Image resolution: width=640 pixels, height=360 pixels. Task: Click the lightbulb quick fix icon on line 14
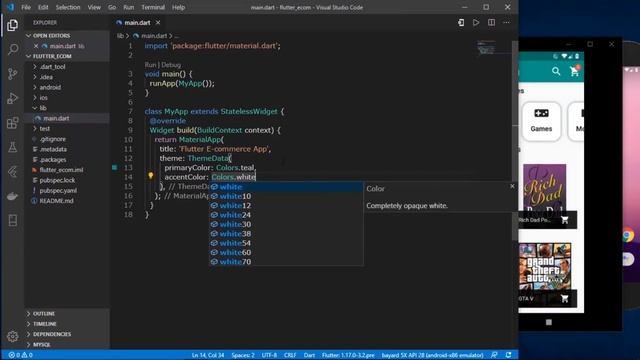(151, 176)
